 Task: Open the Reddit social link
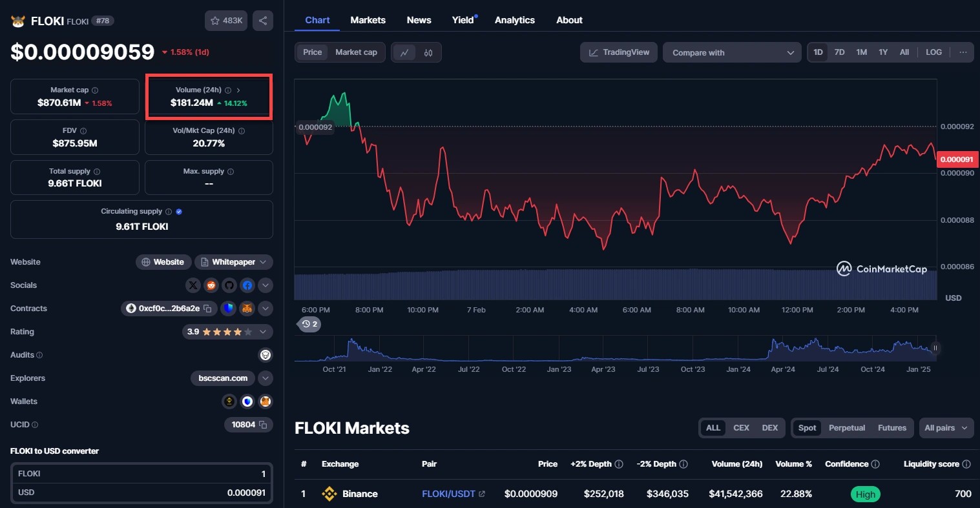pyautogui.click(x=211, y=285)
